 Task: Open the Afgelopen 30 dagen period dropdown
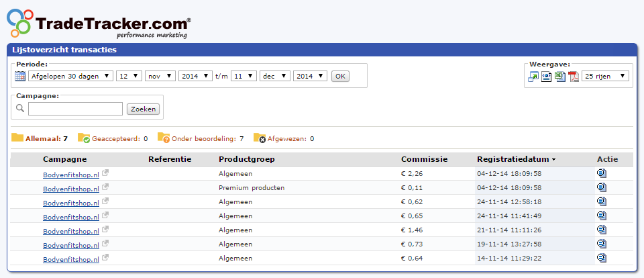(70, 76)
